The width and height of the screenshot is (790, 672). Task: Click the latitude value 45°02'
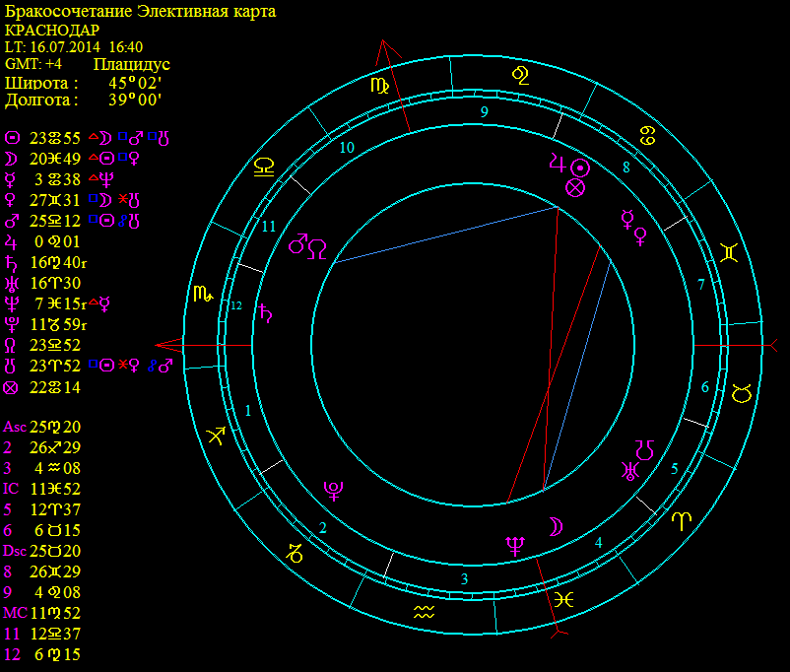[x=135, y=82]
